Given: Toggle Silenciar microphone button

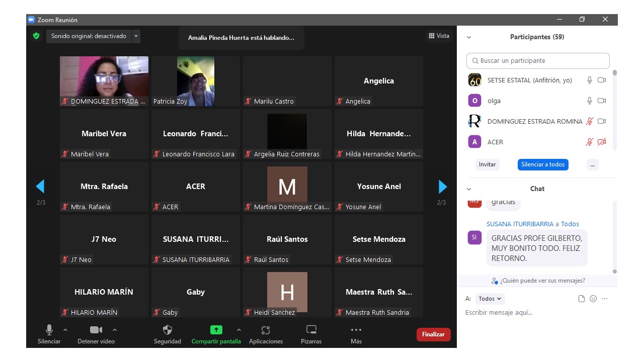Looking at the screenshot, I should tap(49, 334).
